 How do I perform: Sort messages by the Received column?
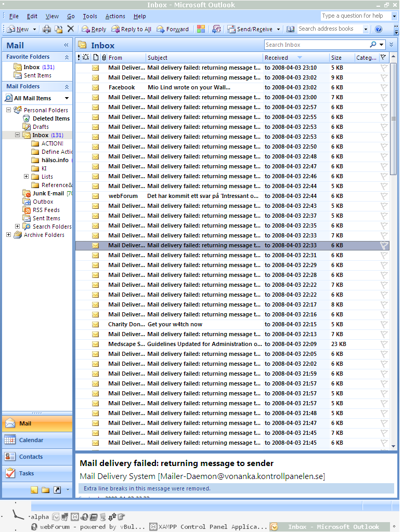[296, 57]
